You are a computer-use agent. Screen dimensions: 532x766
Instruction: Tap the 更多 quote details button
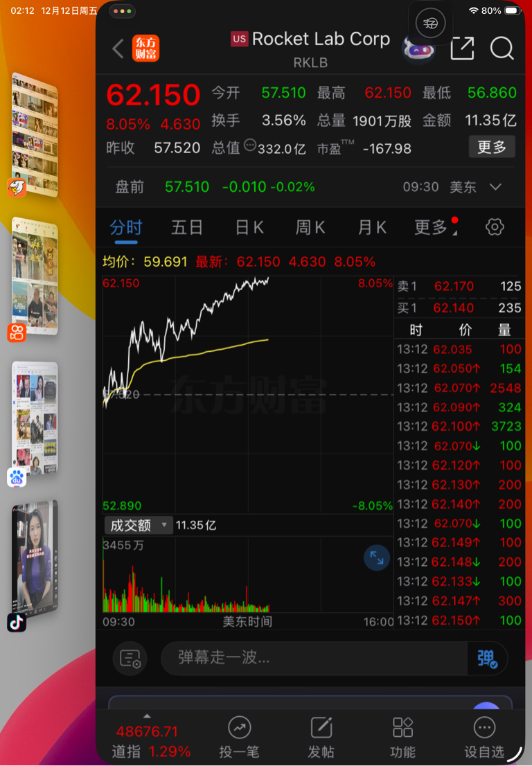tap(491, 147)
